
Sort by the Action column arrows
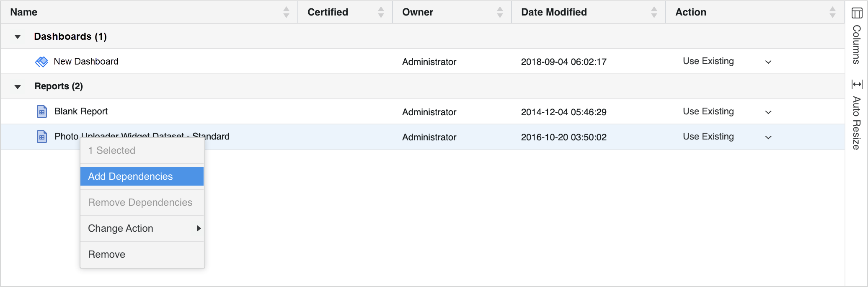832,12
